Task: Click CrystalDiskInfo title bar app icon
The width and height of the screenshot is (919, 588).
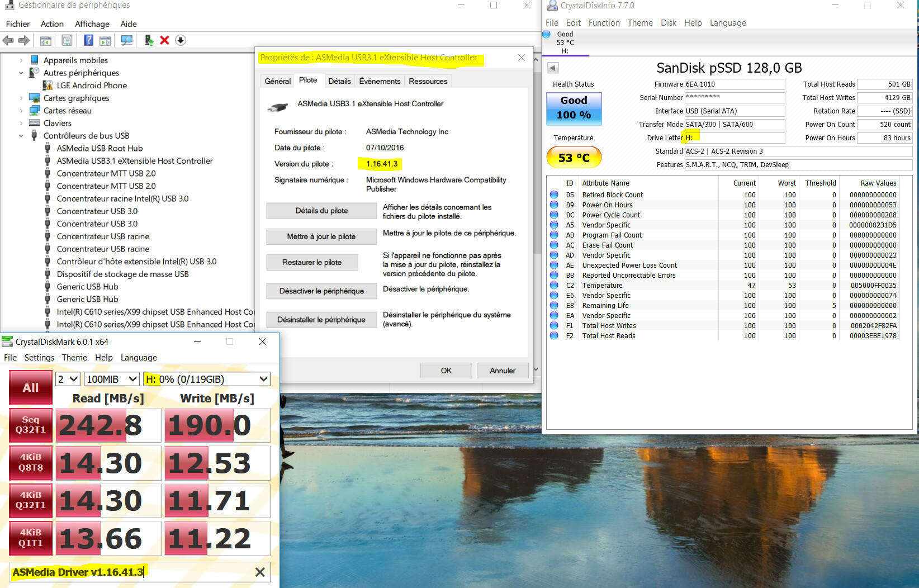Action: tap(552, 6)
